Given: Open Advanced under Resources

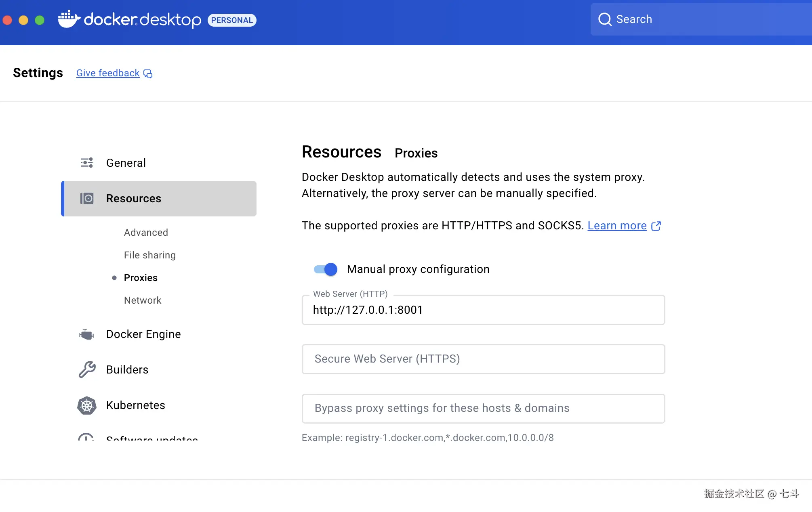Looking at the screenshot, I should coord(146,233).
